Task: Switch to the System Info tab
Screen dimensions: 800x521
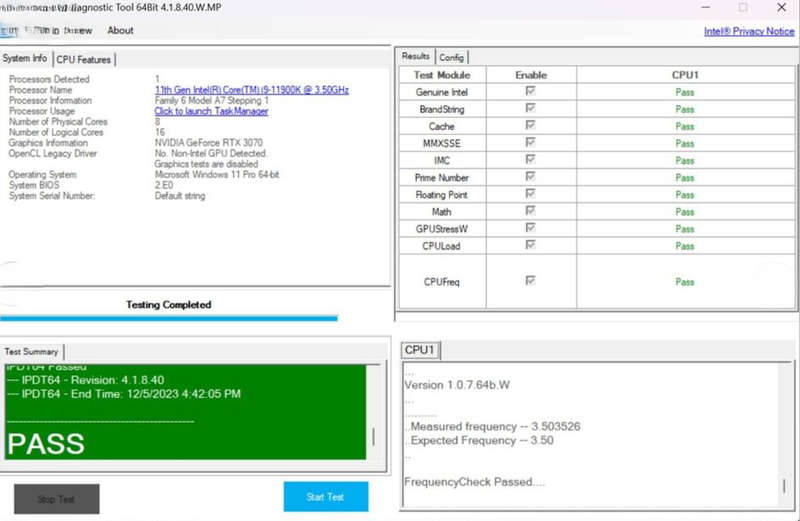Action: tap(25, 58)
